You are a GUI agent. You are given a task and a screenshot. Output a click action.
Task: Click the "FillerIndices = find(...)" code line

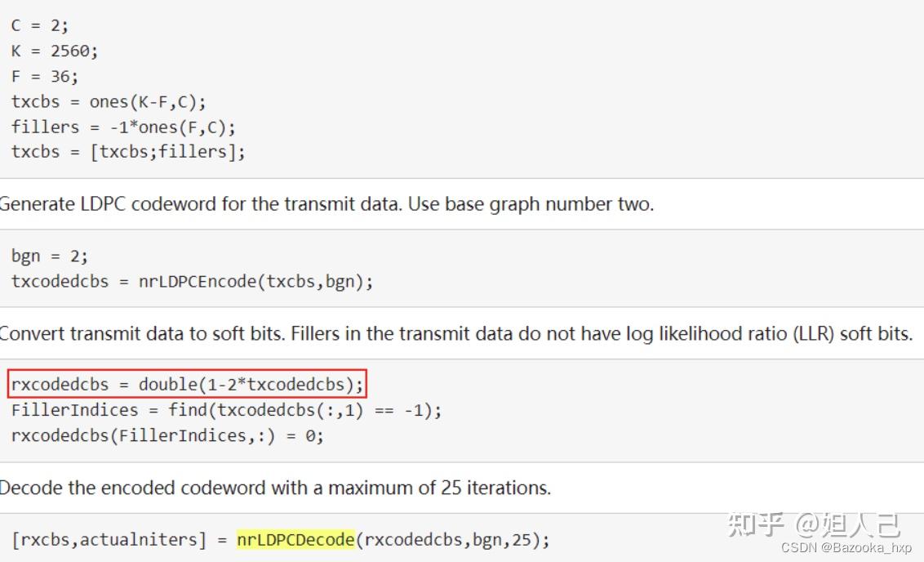click(226, 410)
